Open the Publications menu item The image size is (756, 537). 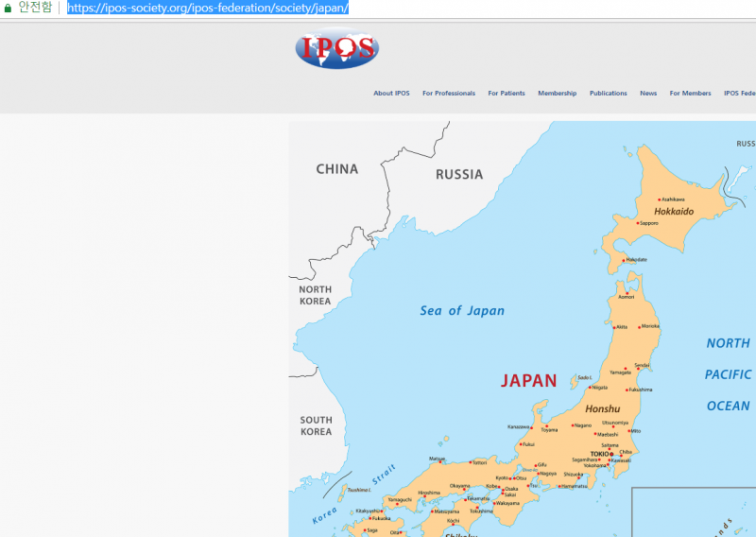608,94
